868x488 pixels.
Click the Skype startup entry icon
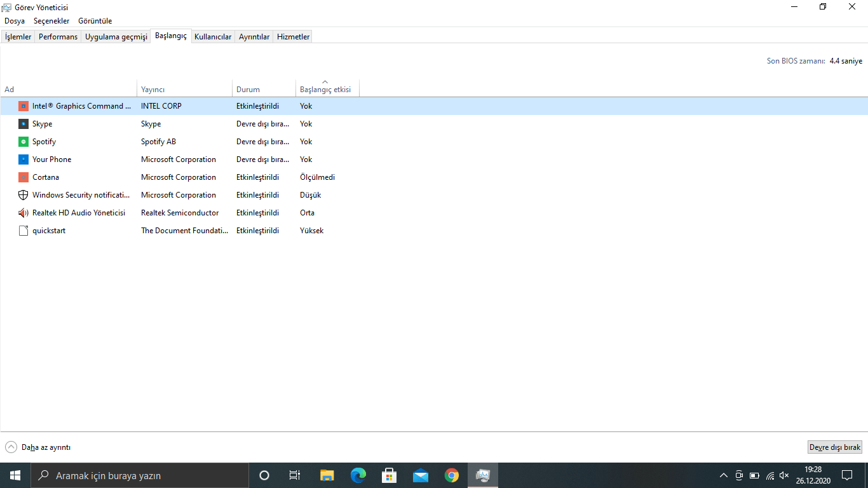pos(24,124)
